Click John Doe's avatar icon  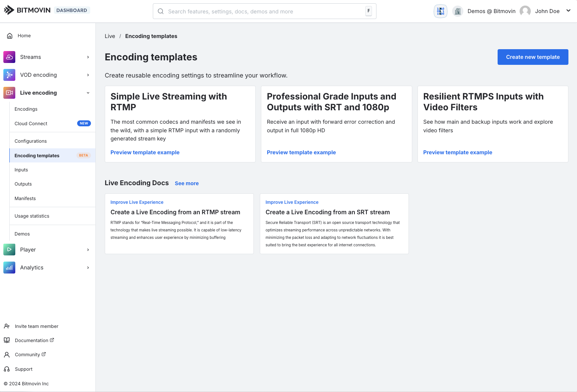(525, 11)
